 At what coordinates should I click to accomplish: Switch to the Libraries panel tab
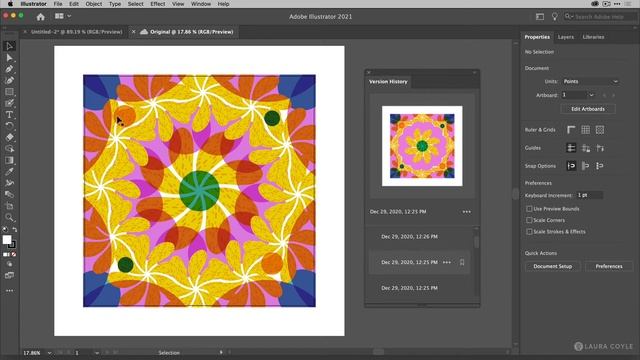tap(593, 37)
